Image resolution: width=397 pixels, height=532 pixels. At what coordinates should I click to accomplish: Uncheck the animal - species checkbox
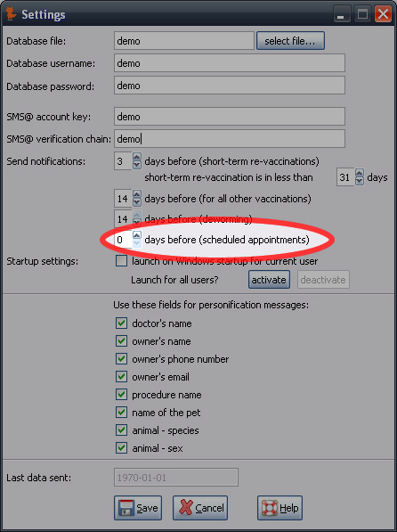[x=121, y=430]
